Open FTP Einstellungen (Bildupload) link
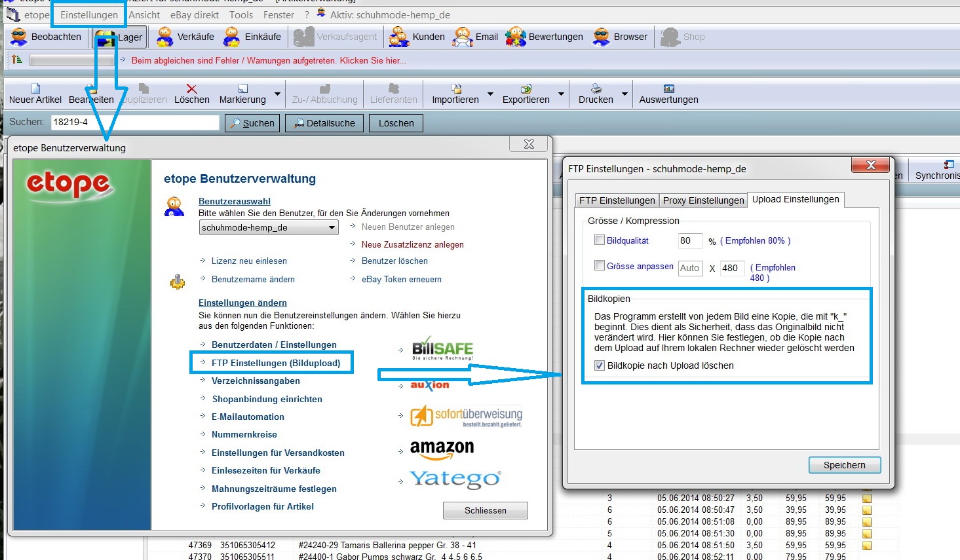This screenshot has height=560, width=960. pyautogui.click(x=276, y=363)
